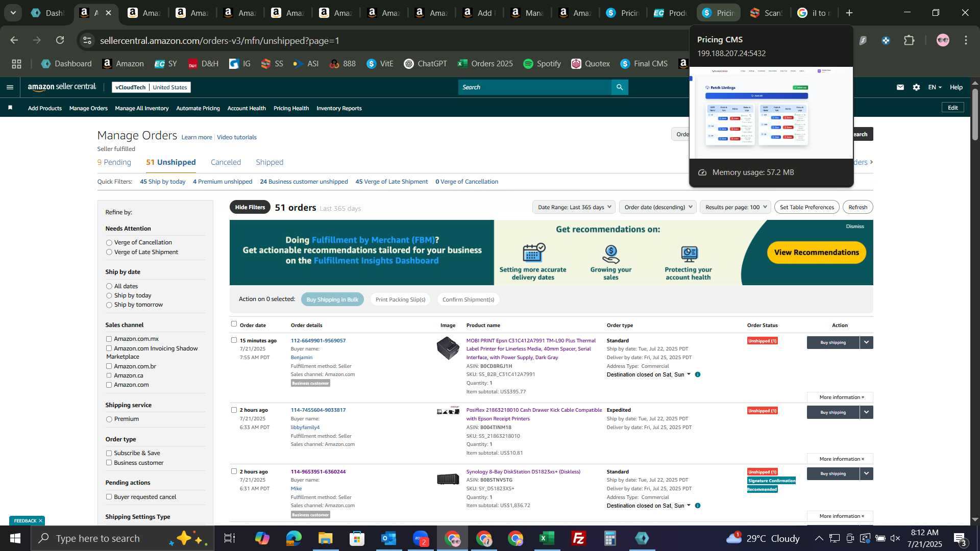Open Account Health menu item
This screenshot has width=980, height=551.
(x=247, y=108)
